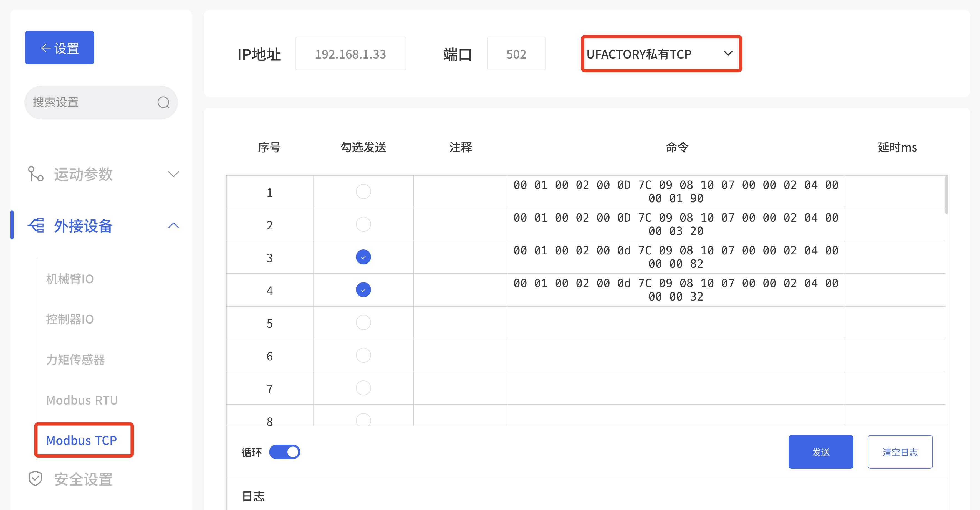Click the command table vertical scrollbar
This screenshot has width=980, height=510.
[x=946, y=195]
